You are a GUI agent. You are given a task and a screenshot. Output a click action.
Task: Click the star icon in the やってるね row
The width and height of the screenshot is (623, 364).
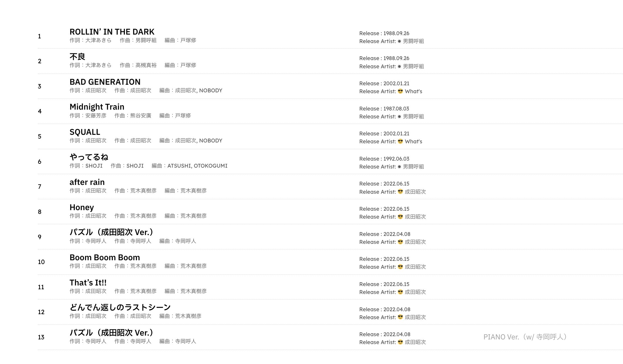tap(399, 167)
